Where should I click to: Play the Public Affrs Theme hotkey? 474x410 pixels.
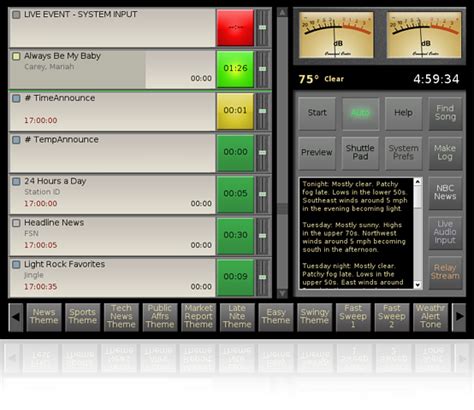(160, 317)
